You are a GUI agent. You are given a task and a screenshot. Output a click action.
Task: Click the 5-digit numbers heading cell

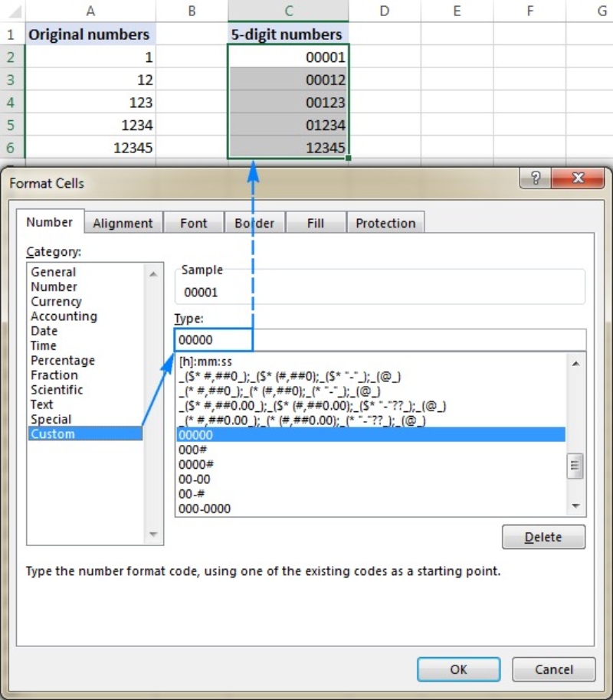point(288,34)
